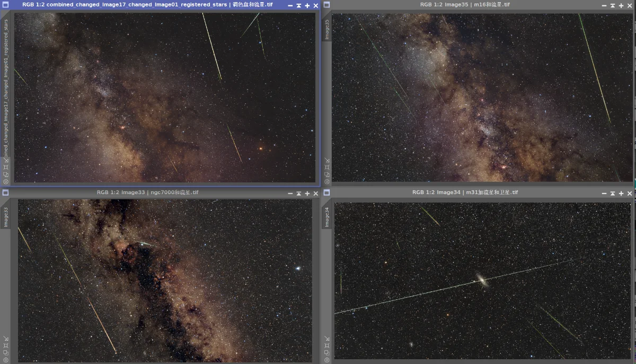The width and height of the screenshot is (636, 364).
Task: Click overlapping-squares icon in Image33 window sidebar
Action: [x=6, y=353]
